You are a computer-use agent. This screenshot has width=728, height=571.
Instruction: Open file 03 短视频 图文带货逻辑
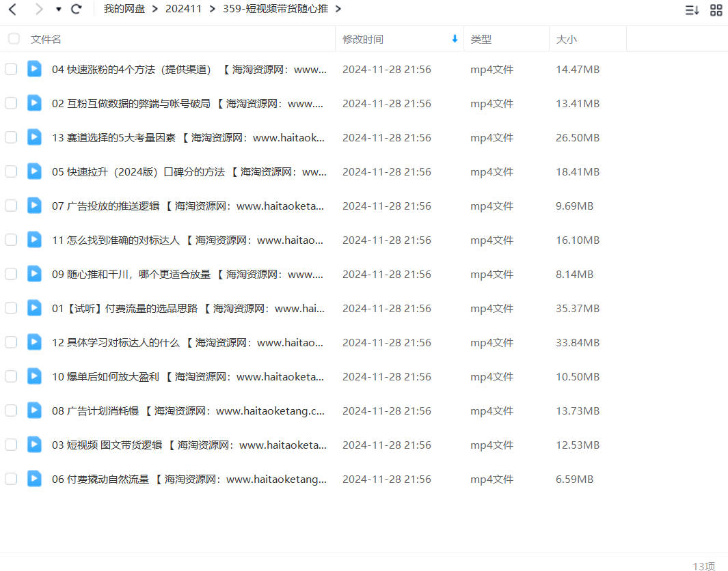pos(189,445)
